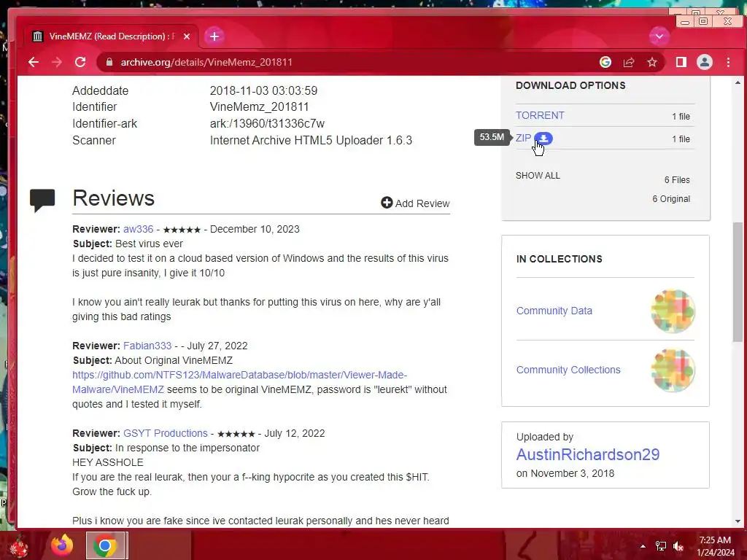Screen dimensions: 747x560
Task: Open Firefox from the taskbar
Action: tap(63, 545)
